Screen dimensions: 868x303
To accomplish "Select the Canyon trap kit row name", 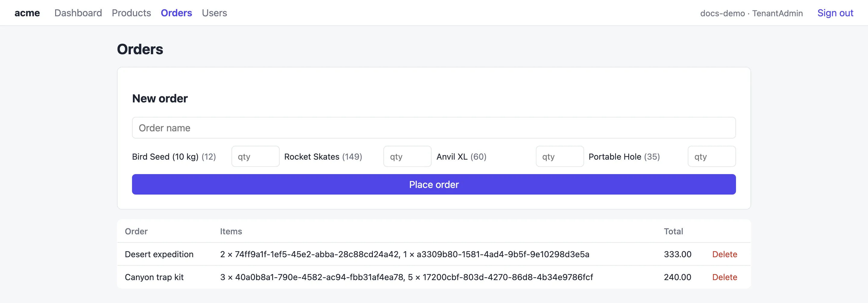I will [x=154, y=277].
